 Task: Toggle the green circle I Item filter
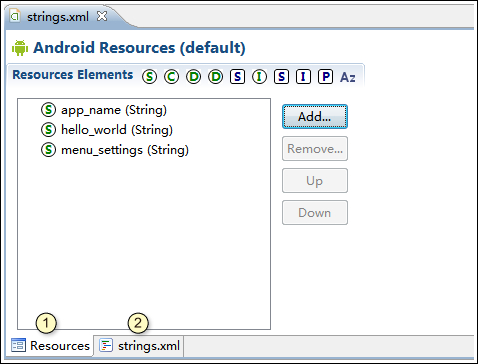259,77
